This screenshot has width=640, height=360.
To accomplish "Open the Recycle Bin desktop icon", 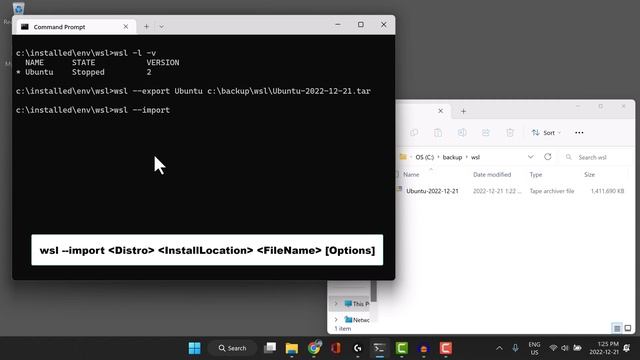I will tap(18, 8).
